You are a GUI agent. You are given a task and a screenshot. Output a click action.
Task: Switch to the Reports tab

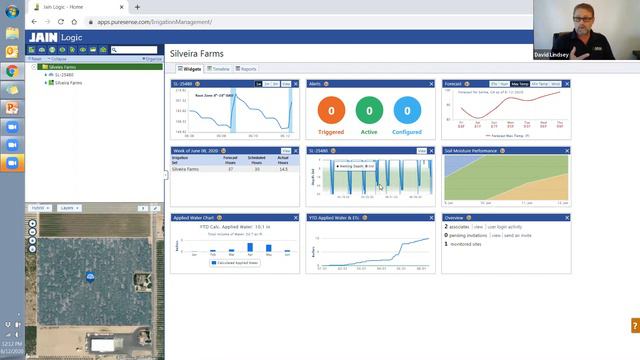(x=246, y=69)
